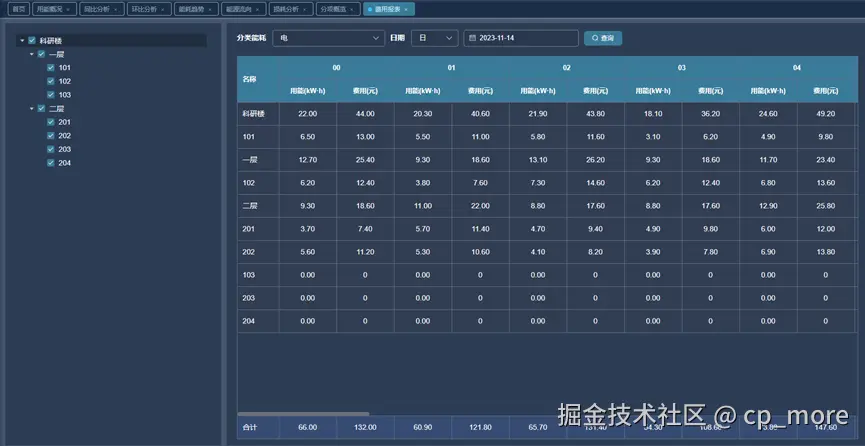Toggle the 一层 checkbox
The height and width of the screenshot is (446, 865).
coord(41,54)
